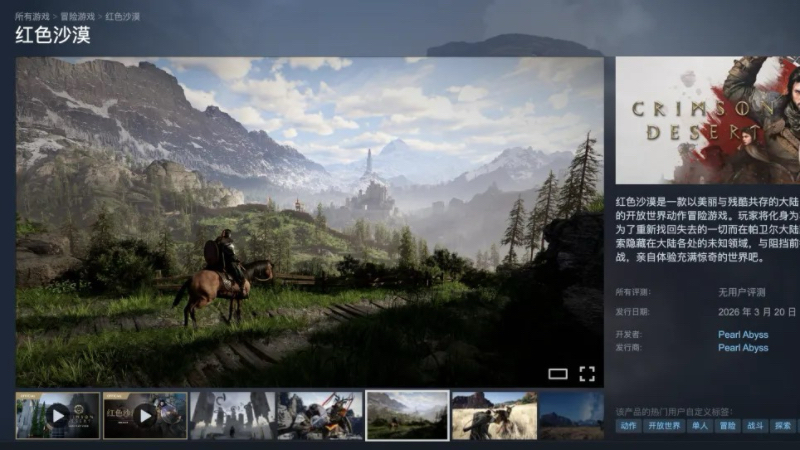Open the 冒险游戏 breadcrumb link
This screenshot has width=800, height=450.
[x=78, y=17]
